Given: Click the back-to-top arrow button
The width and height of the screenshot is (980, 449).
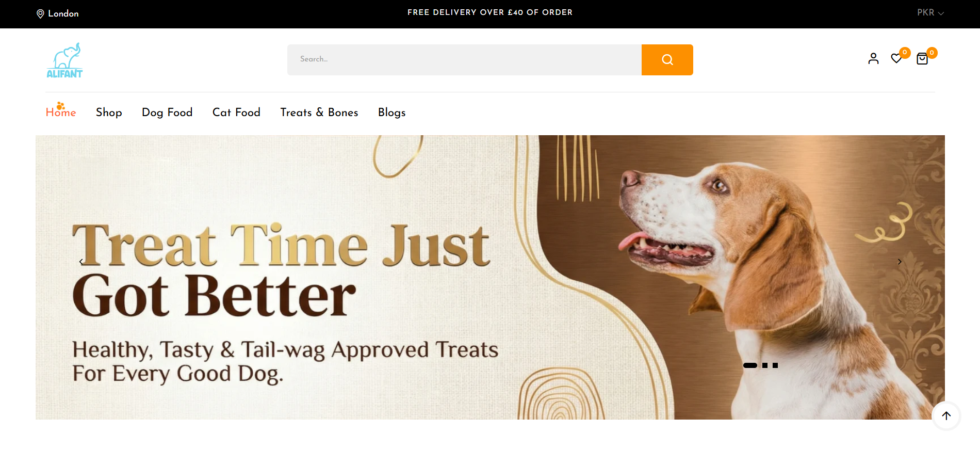Looking at the screenshot, I should (x=946, y=415).
